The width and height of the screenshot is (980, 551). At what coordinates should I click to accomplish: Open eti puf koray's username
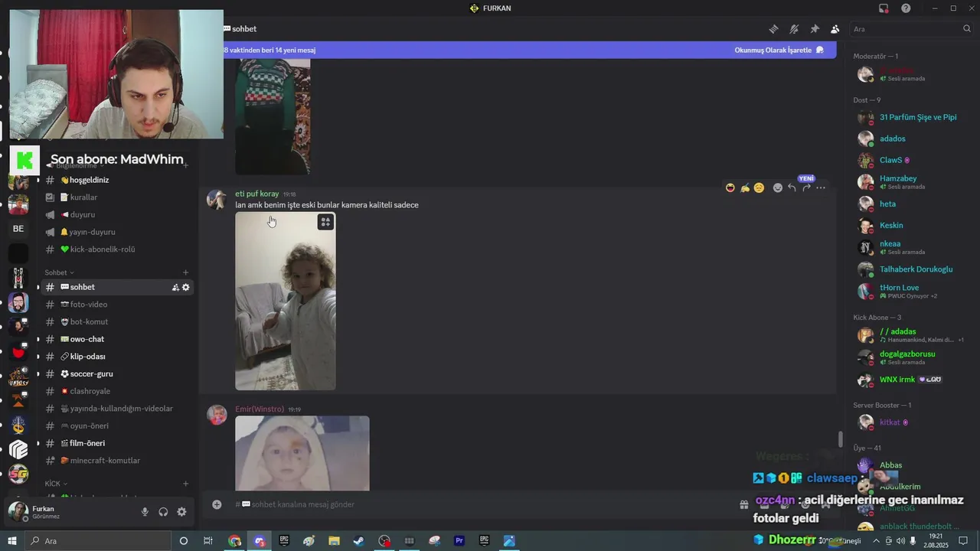[257, 194]
